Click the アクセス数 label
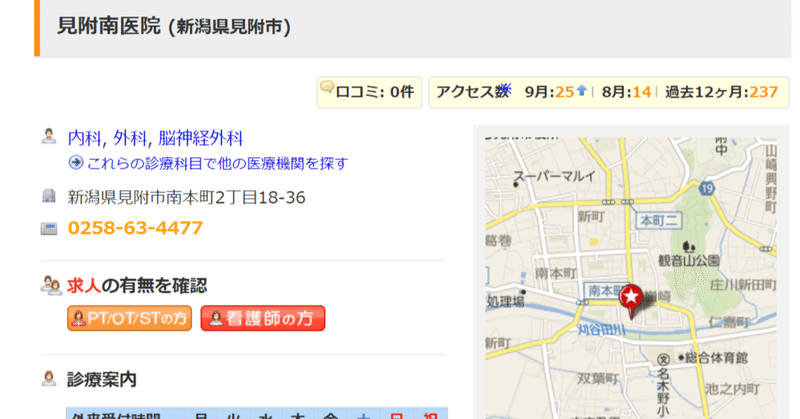The height and width of the screenshot is (419, 800). 473,92
